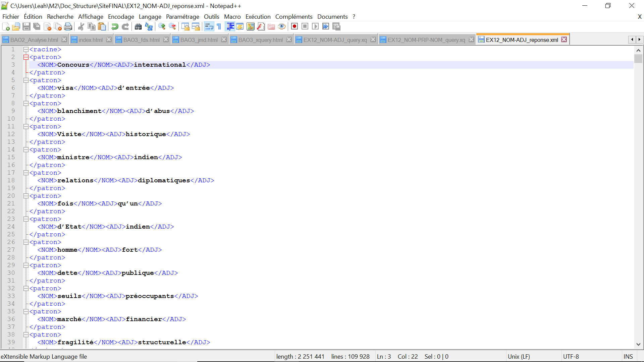Collapse the racine fold on line 1
Image resolution: width=644 pixels, height=362 pixels.
(26, 50)
